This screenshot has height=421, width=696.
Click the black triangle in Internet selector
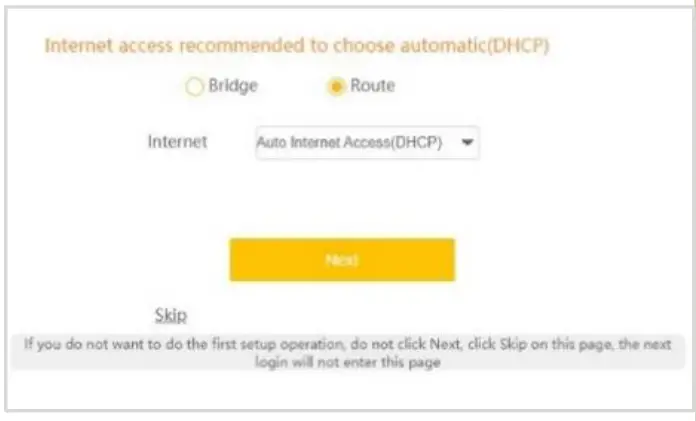(x=466, y=142)
